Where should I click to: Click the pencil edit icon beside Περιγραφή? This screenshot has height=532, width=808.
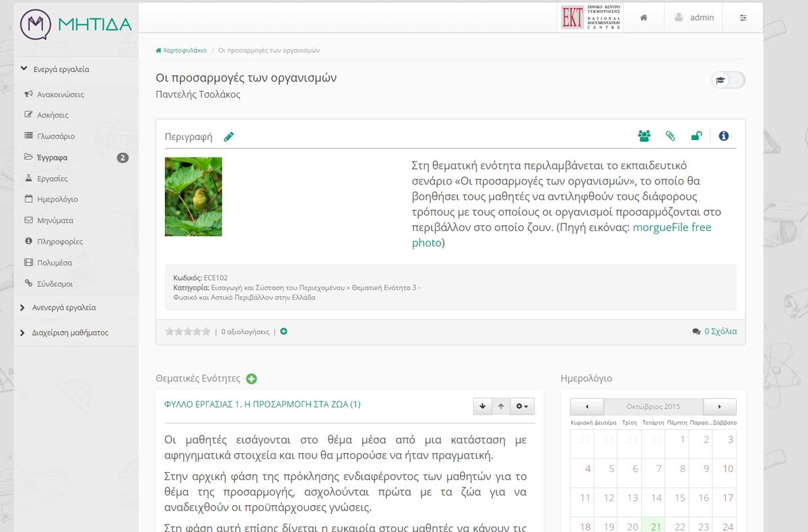[229, 137]
